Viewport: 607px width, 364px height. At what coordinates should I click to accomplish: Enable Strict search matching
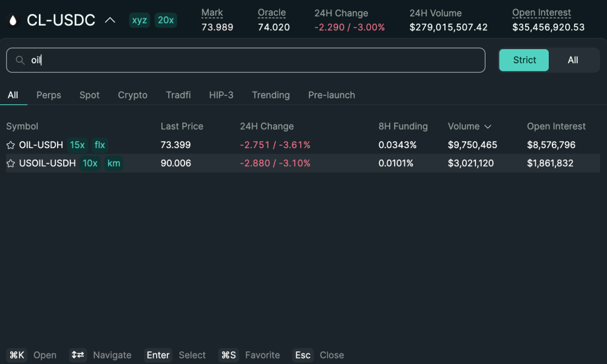pos(523,60)
